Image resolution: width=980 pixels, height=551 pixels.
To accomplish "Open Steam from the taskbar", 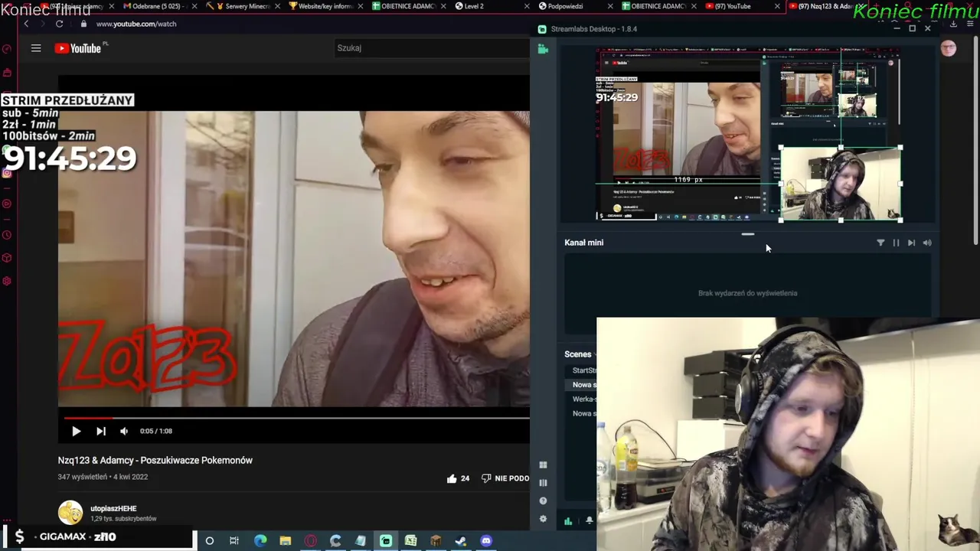I will [x=460, y=540].
